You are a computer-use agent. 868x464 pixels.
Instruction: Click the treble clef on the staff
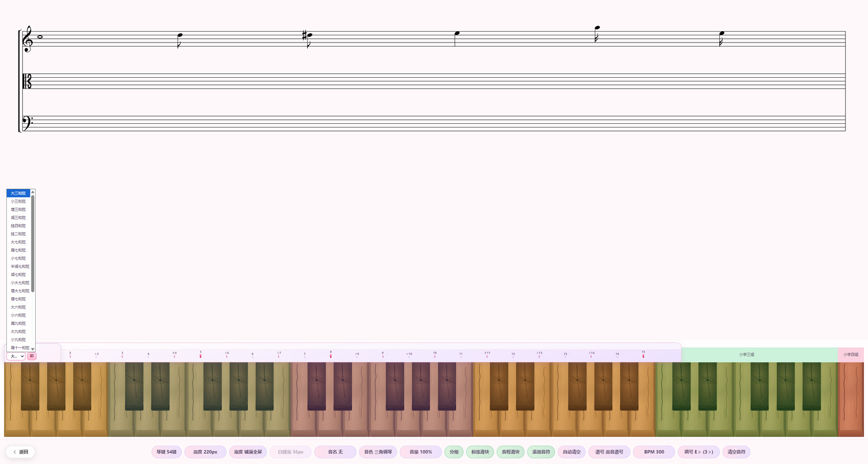(28, 39)
